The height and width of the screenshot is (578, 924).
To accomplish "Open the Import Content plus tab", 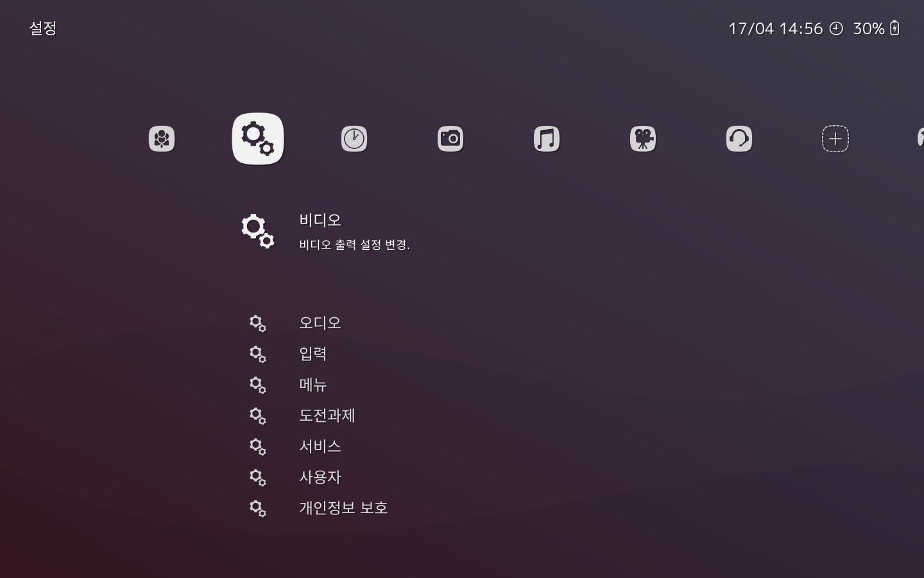I will pos(835,139).
